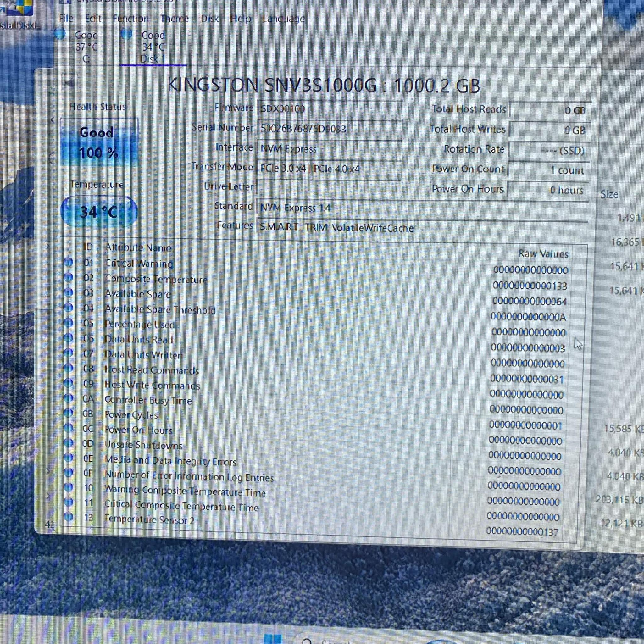Click the status icon for Available Spare
Screen dimensions: 644x644
68,292
